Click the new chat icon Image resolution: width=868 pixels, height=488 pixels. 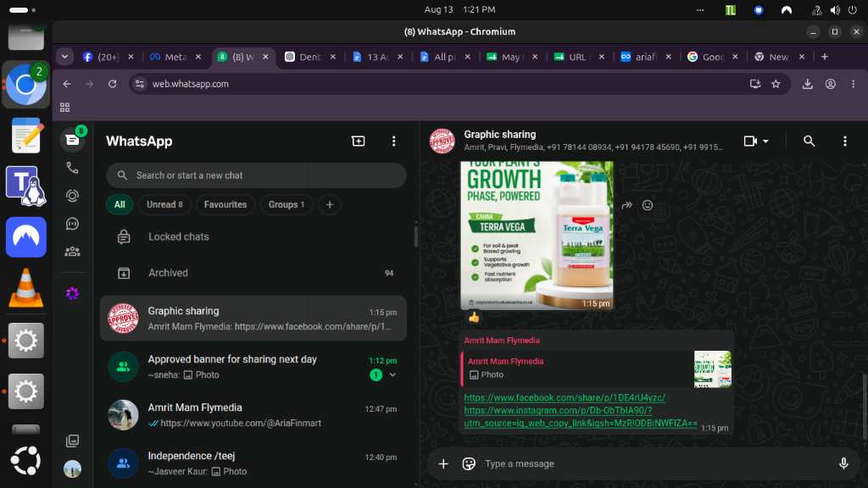(x=359, y=141)
